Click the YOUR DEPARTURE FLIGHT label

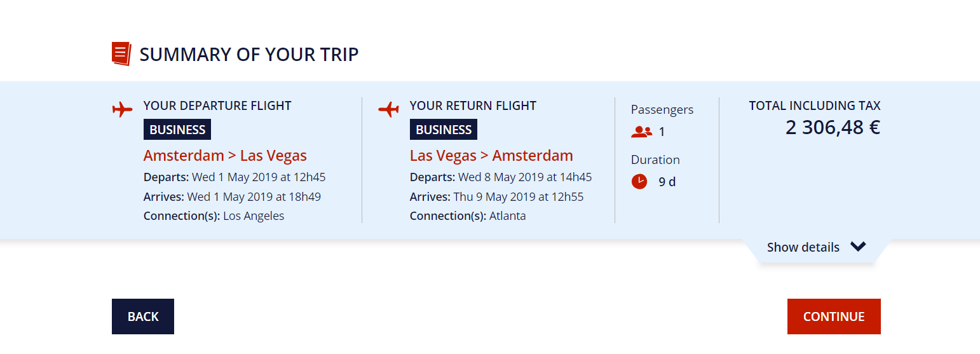(x=217, y=106)
